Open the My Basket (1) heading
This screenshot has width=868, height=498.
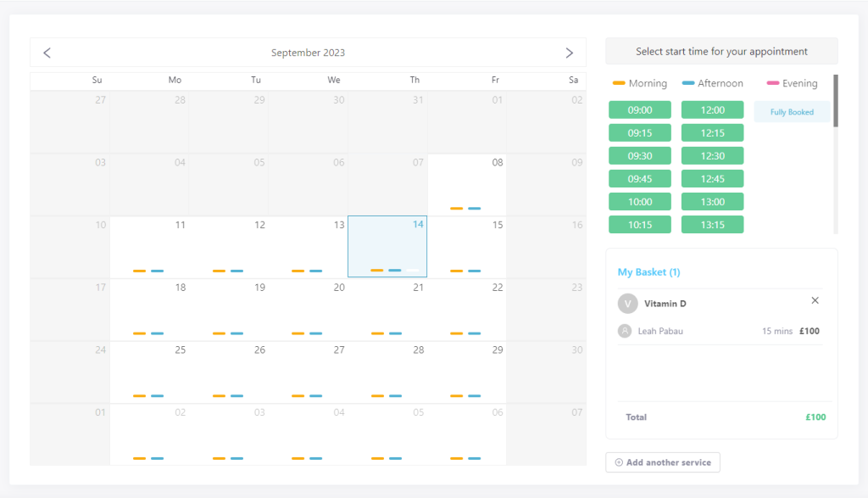click(x=648, y=272)
